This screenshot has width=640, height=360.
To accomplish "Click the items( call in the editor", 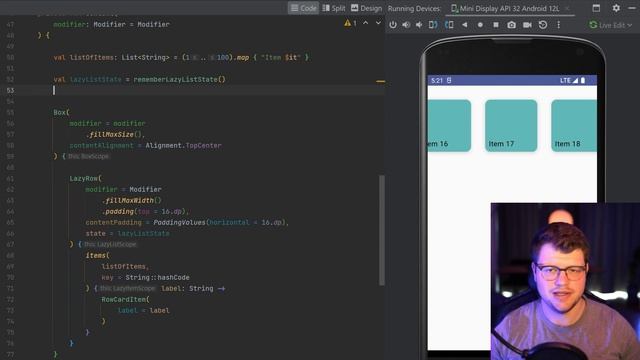I will (97, 256).
